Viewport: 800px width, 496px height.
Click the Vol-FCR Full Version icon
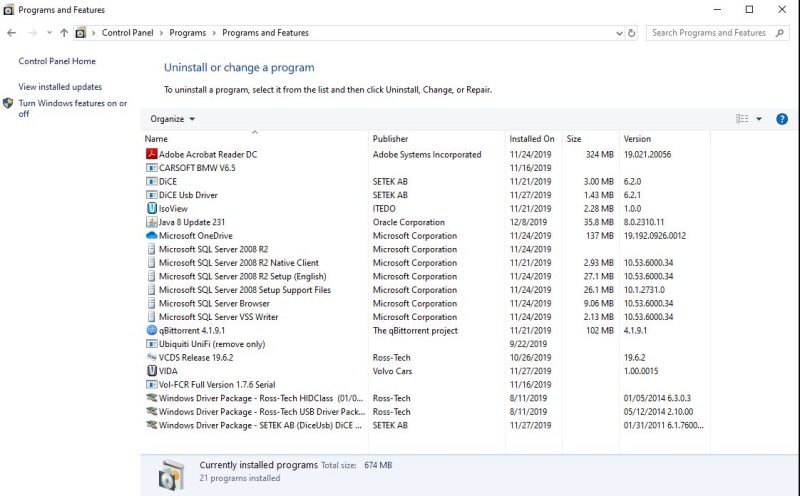point(152,384)
